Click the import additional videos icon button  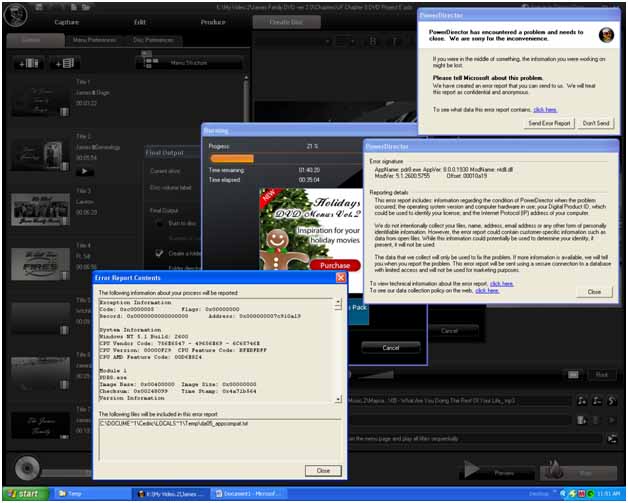(28, 63)
